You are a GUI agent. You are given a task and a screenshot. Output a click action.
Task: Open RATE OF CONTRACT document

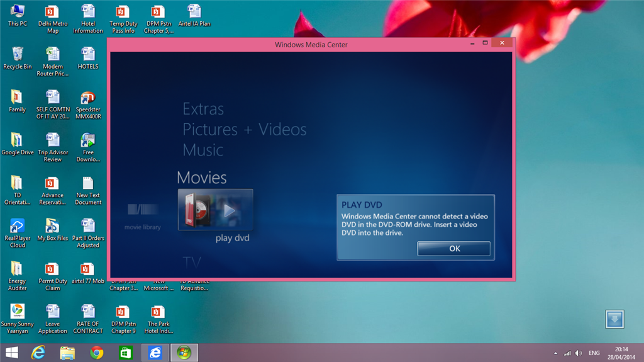click(88, 319)
